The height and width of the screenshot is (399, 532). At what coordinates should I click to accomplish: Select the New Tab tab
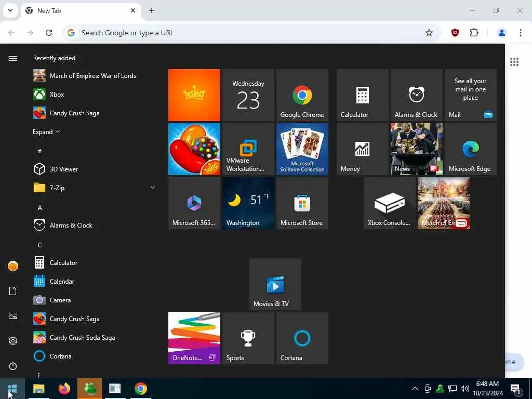coord(81,10)
